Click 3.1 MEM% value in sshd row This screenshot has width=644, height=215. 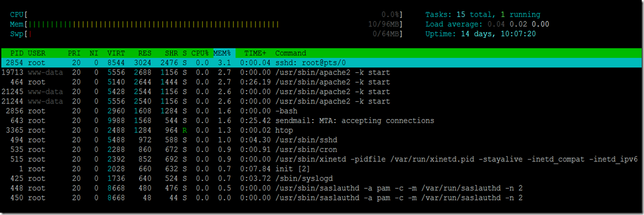tap(224, 62)
